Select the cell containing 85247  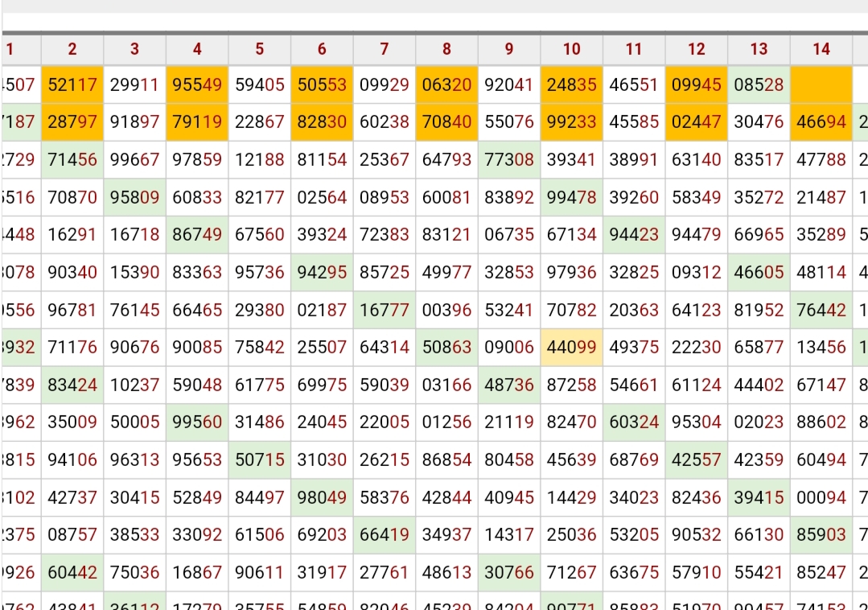click(821, 573)
